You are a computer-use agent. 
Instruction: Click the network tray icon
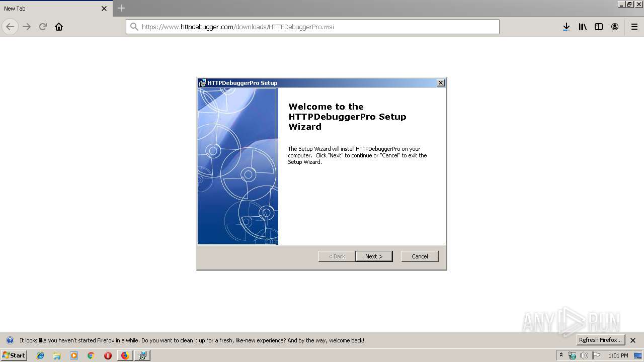pyautogui.click(x=572, y=355)
